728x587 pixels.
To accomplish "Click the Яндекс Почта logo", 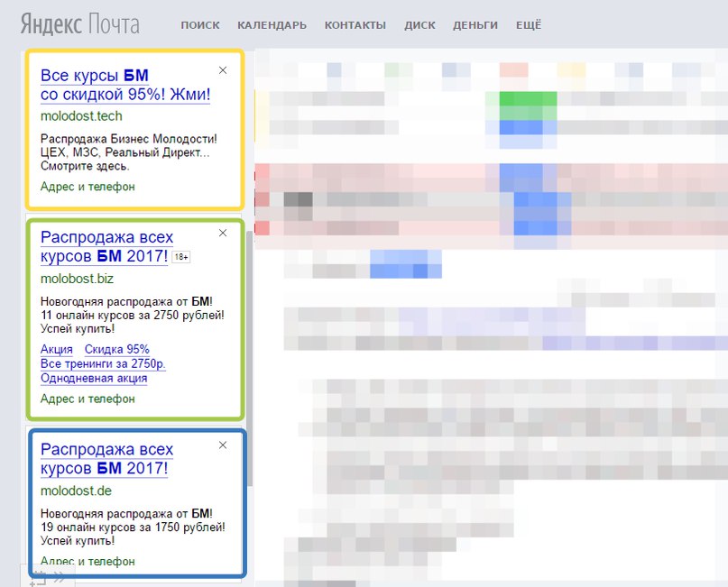I will (80, 24).
